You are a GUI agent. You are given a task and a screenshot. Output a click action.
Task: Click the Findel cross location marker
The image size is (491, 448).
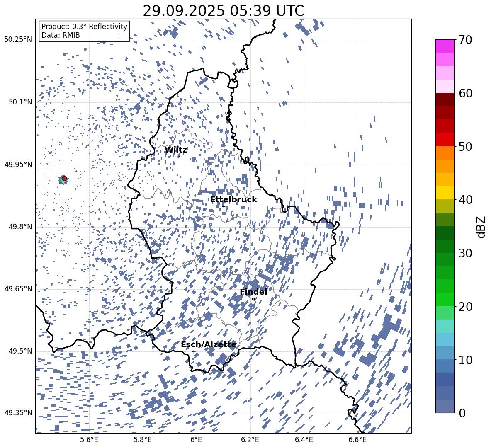click(x=253, y=299)
